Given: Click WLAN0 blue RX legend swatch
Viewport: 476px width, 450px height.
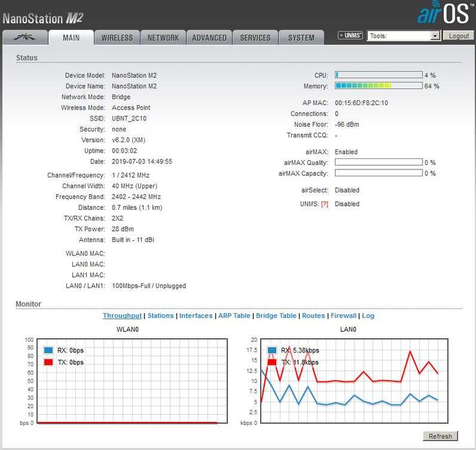Looking at the screenshot, I should point(48,350).
